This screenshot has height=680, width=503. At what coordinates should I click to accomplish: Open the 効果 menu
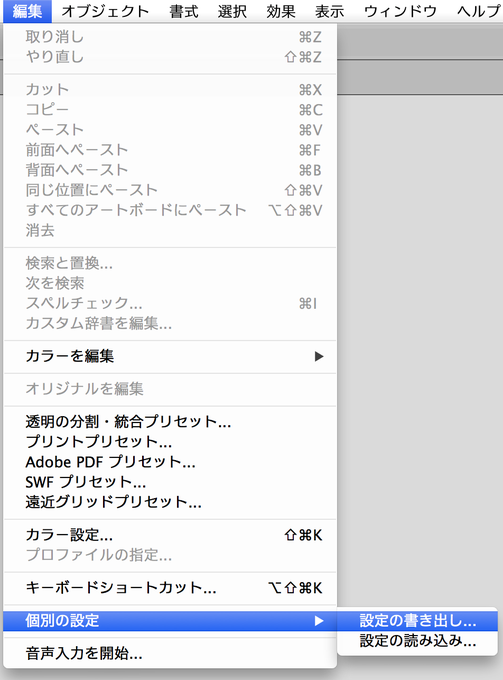(281, 11)
